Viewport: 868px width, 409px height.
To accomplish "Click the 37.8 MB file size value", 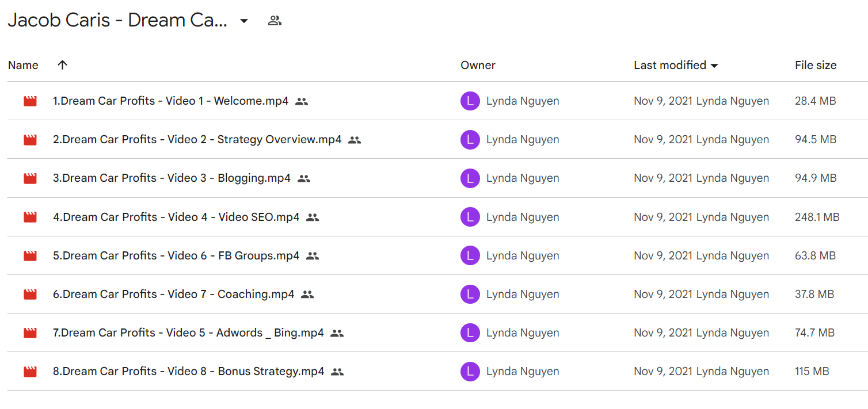I will 814,294.
